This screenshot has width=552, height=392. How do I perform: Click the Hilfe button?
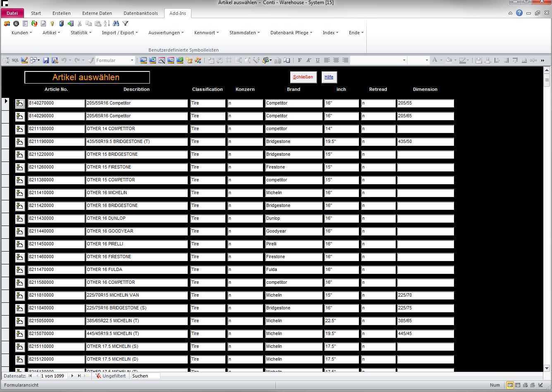coord(329,77)
